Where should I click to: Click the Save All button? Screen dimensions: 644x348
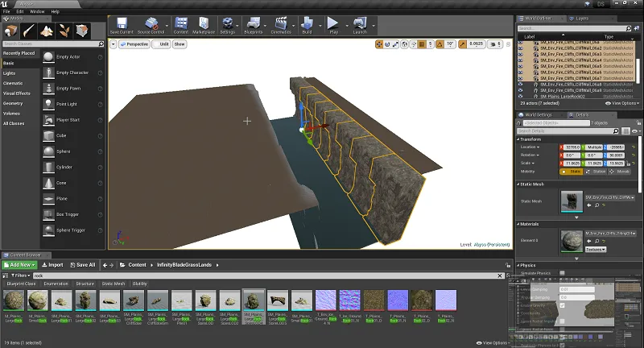pos(83,265)
